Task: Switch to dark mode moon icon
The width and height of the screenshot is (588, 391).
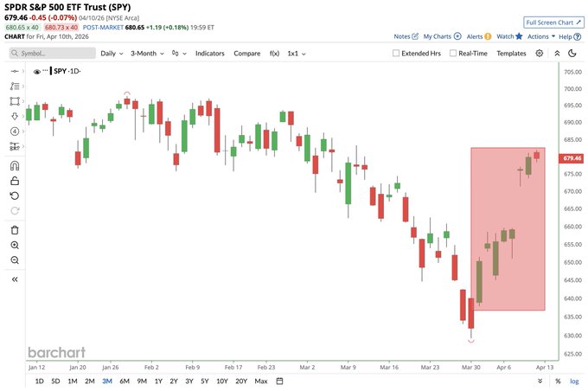Action: [x=572, y=54]
